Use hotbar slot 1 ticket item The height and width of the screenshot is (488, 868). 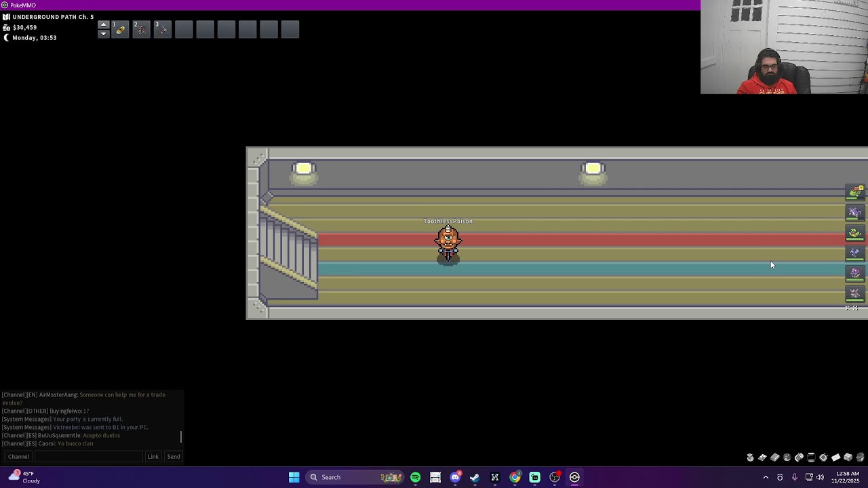120,30
